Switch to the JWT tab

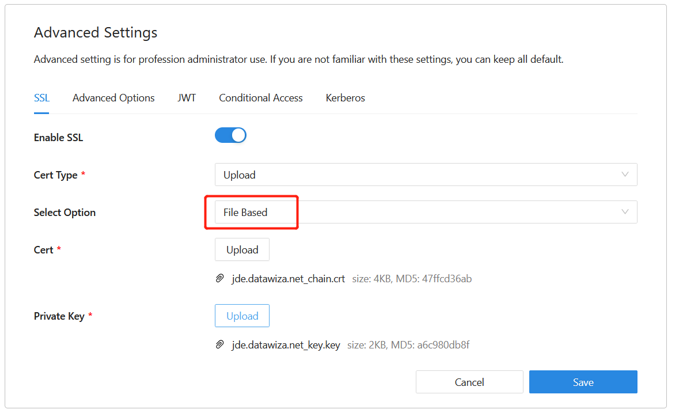(x=187, y=98)
